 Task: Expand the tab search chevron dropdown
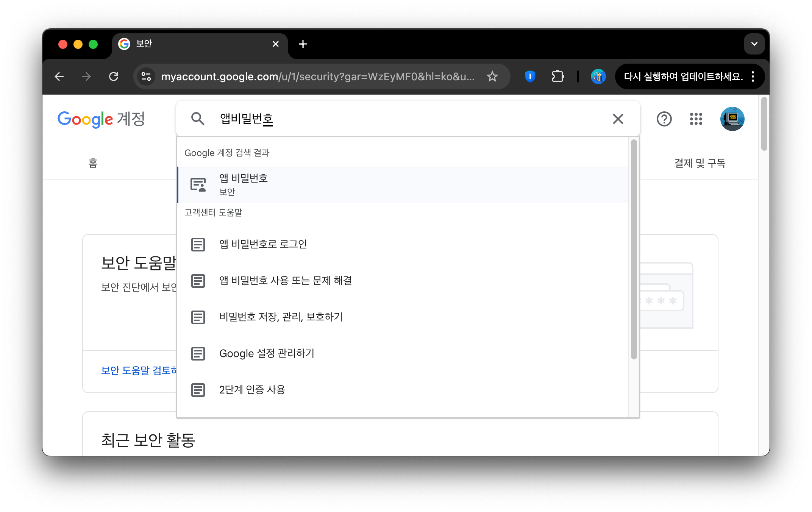click(754, 44)
